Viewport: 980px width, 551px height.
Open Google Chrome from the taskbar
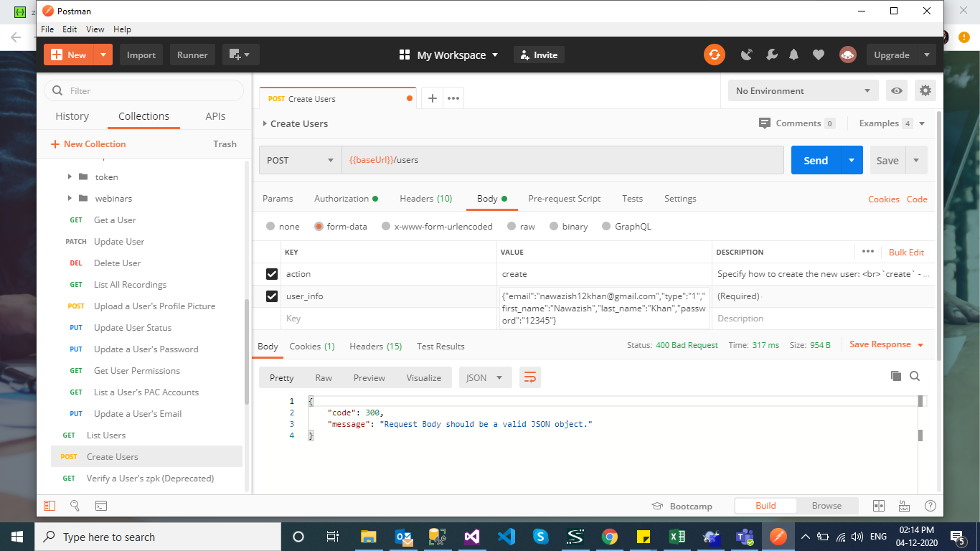(610, 537)
